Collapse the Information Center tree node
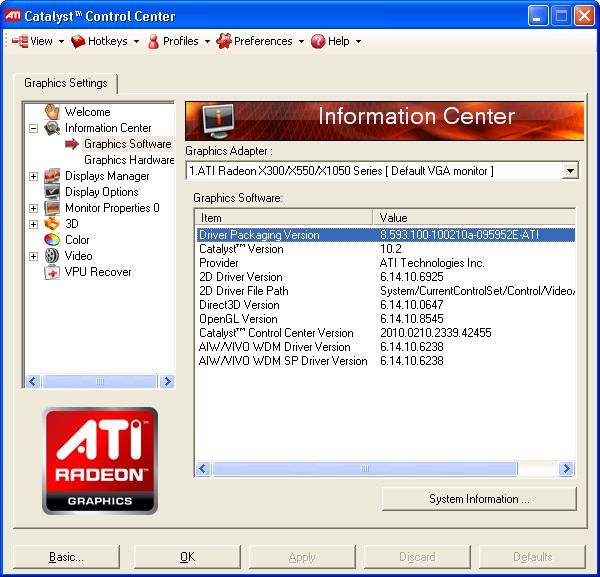The image size is (600, 577). tap(34, 128)
